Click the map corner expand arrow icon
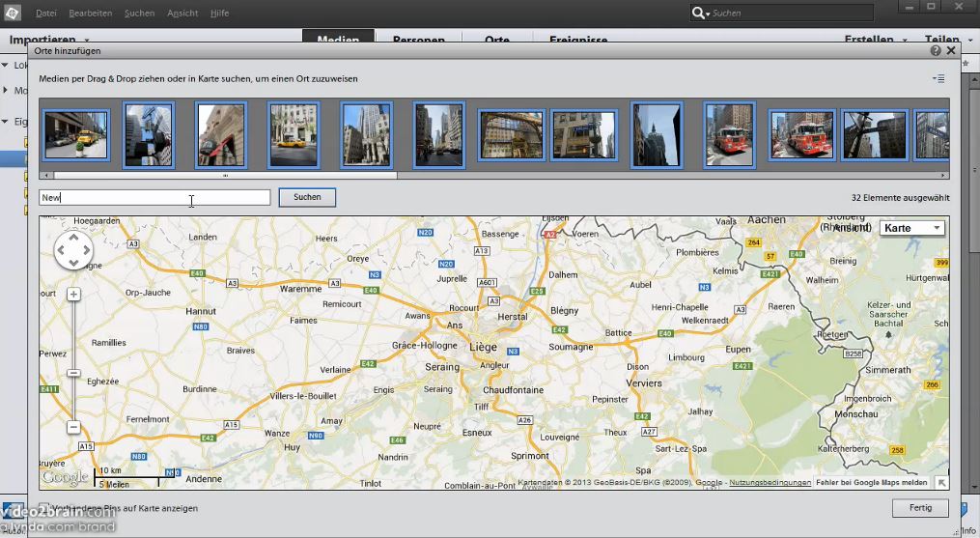980x538 pixels. (x=942, y=482)
